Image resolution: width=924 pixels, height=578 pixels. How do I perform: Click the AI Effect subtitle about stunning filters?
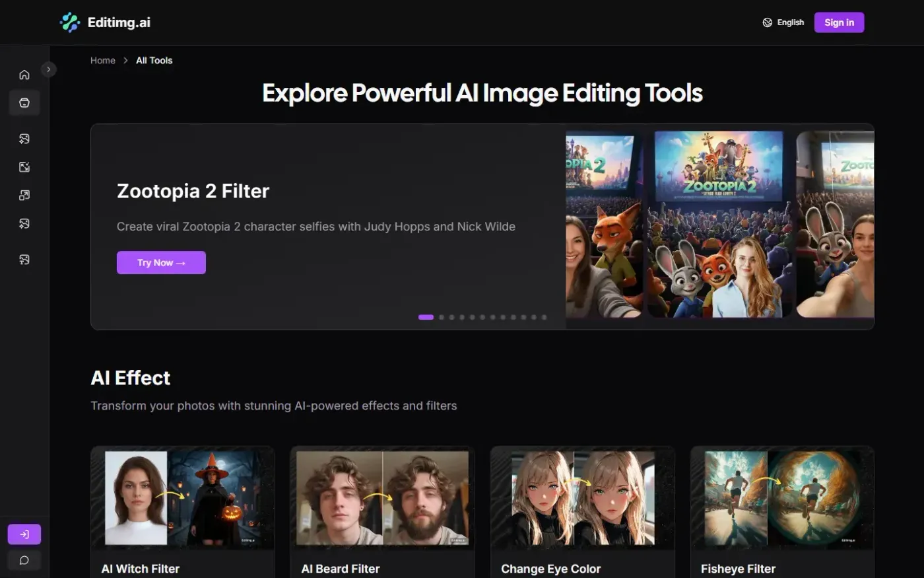pos(274,406)
